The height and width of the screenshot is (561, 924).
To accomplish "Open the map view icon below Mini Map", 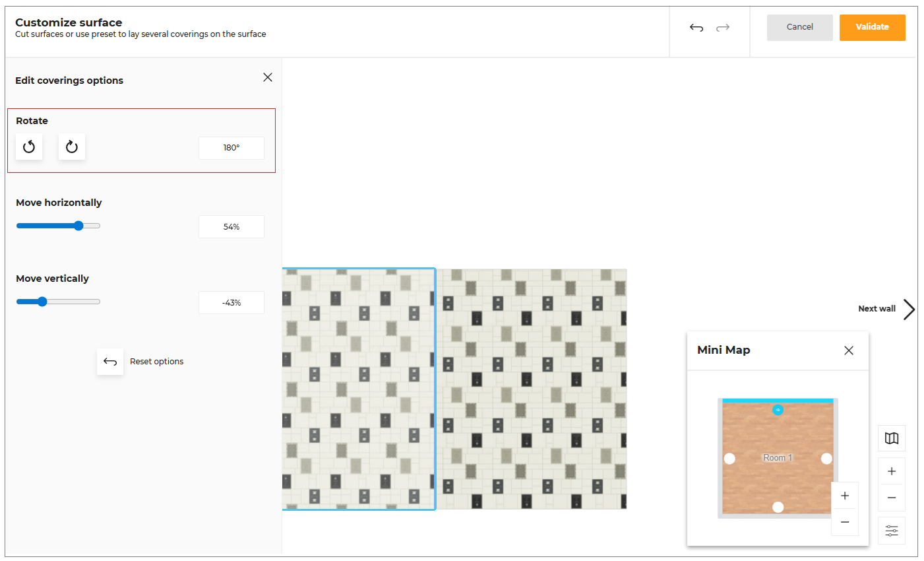I will 891,438.
